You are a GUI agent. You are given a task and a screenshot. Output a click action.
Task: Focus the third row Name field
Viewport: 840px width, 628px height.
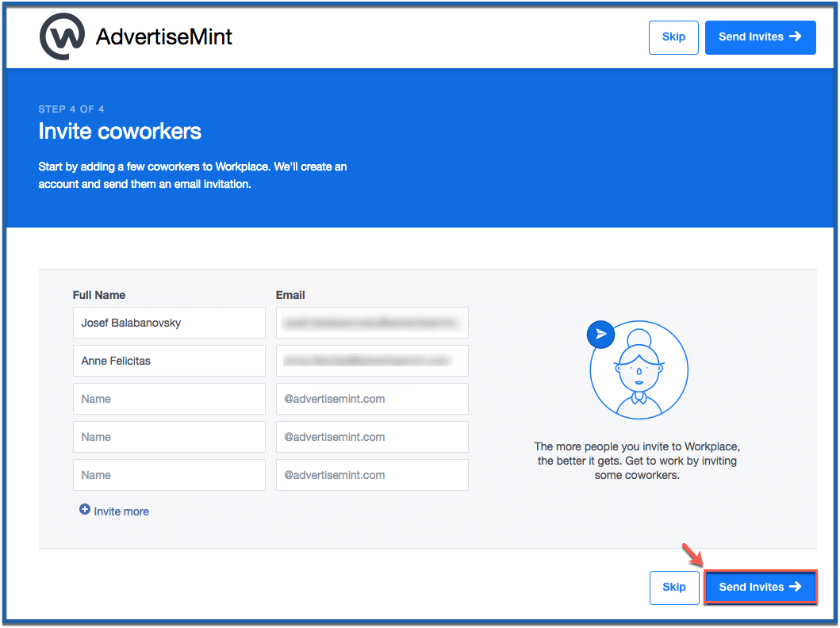169,399
